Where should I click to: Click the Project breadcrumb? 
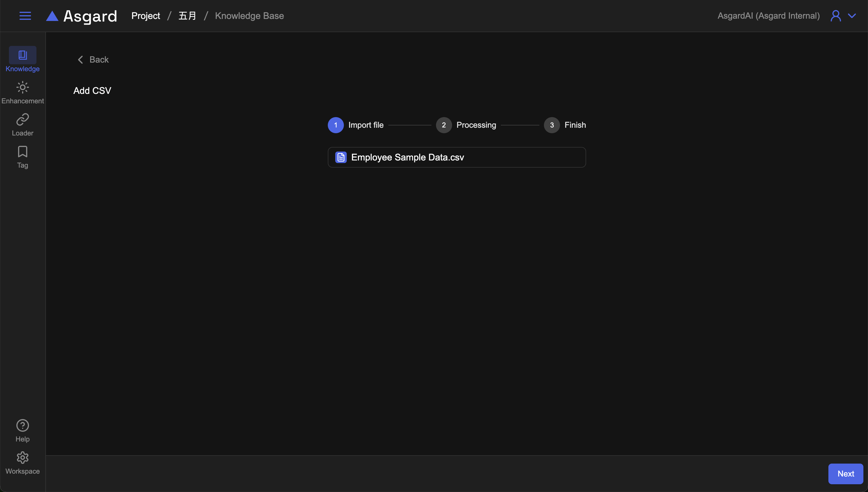click(x=146, y=16)
